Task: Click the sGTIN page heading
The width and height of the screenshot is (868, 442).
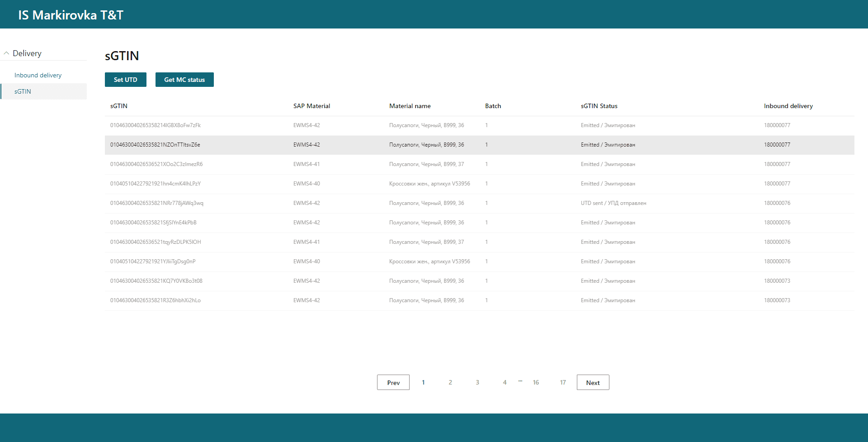Action: (x=122, y=56)
